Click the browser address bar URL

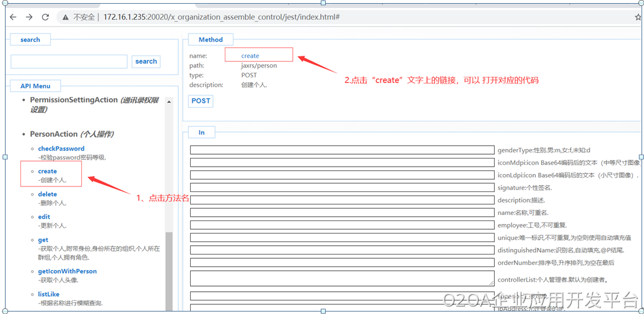221,17
